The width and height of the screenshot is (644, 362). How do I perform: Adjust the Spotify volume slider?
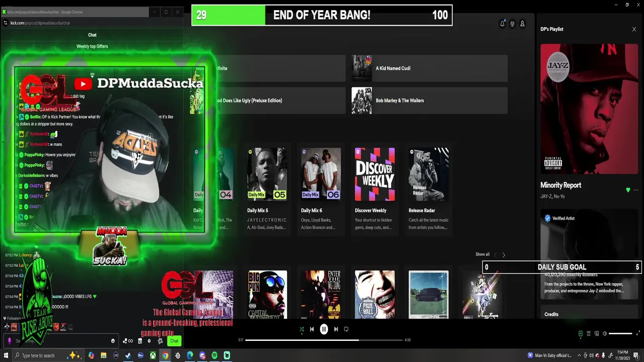(620, 333)
